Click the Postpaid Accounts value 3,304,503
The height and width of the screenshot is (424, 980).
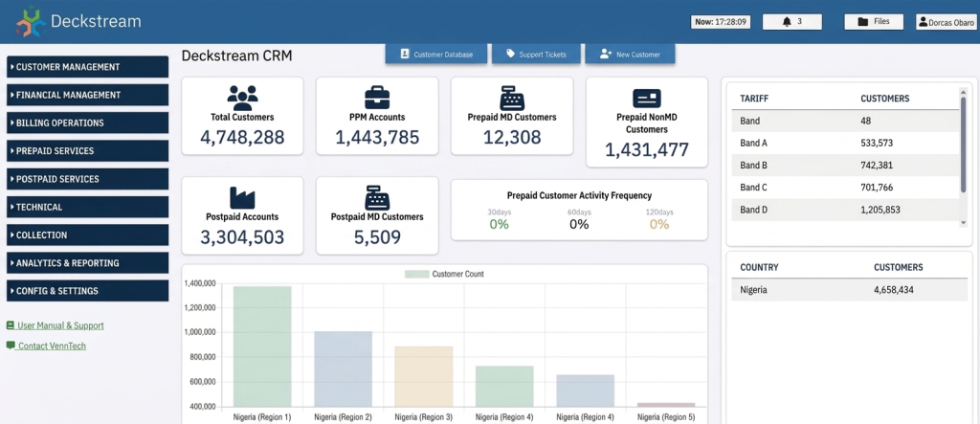point(242,237)
